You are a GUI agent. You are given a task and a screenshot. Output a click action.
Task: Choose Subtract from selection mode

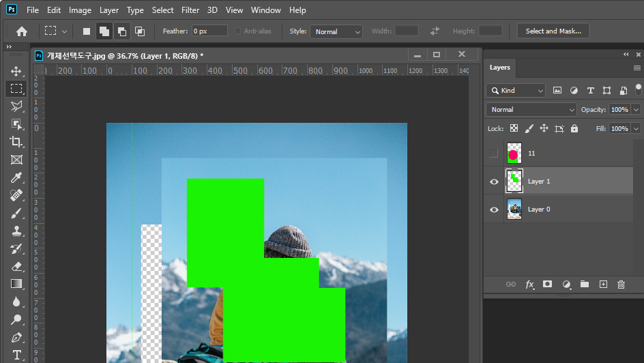pos(122,31)
